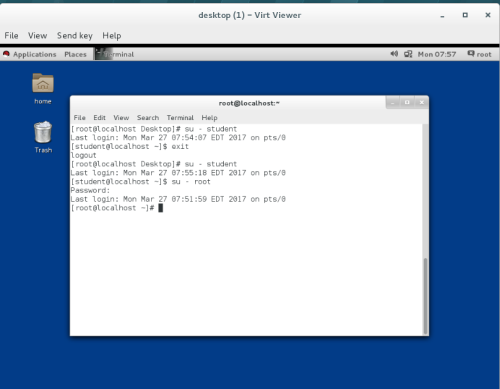Open the terminal Edit menu
The width and height of the screenshot is (500, 389).
(99, 118)
